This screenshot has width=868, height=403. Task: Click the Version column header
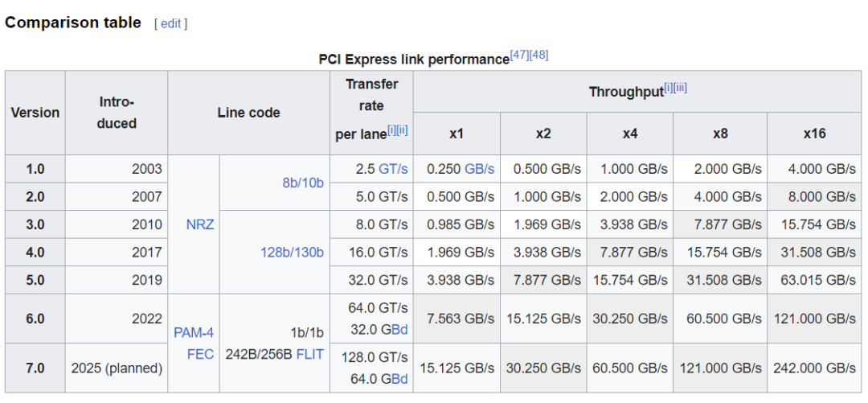click(x=35, y=113)
